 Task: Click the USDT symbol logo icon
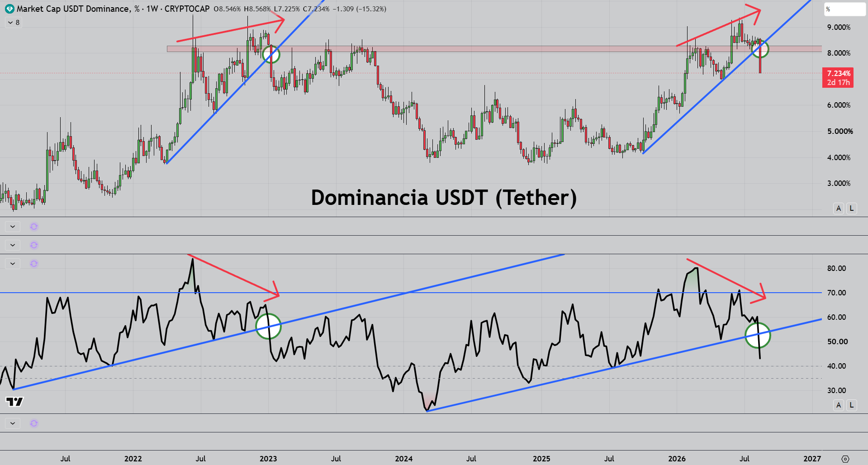[9, 9]
